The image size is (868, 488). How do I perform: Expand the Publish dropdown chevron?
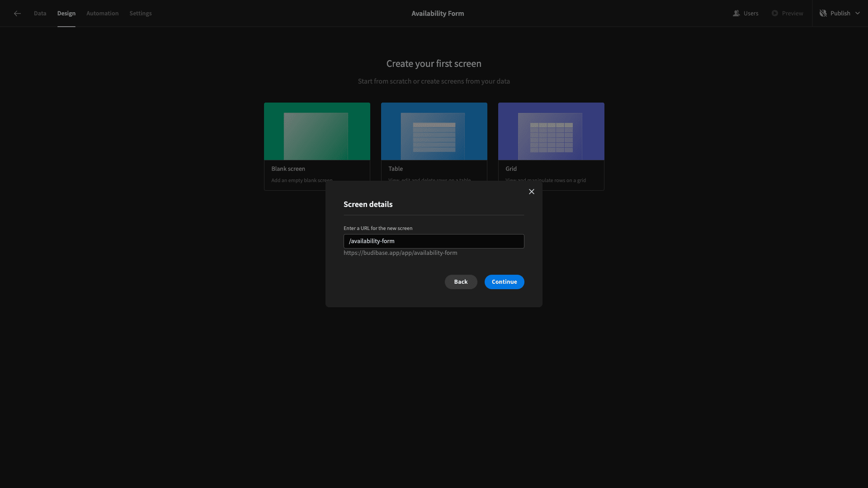pos(858,14)
